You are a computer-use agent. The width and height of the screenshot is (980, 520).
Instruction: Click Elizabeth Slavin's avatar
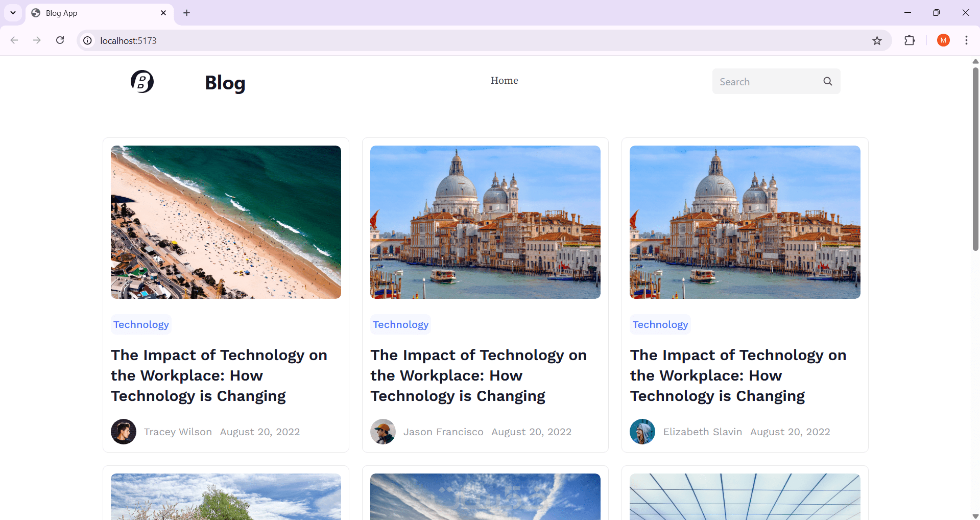coord(642,432)
